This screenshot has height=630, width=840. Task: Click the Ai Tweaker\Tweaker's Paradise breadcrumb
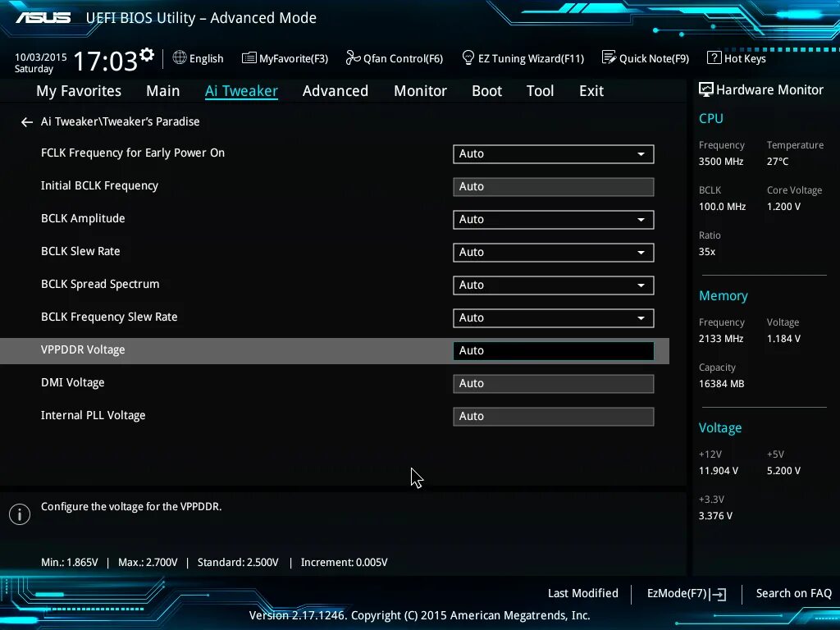coord(120,121)
